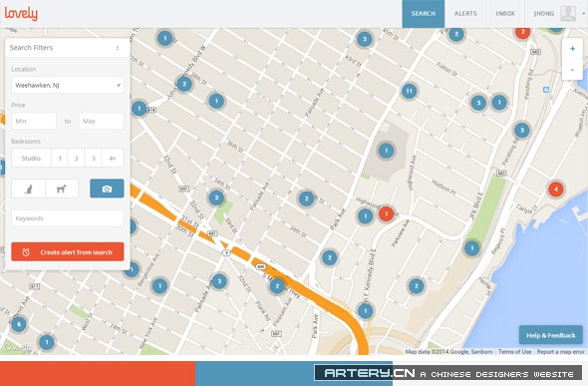This screenshot has height=386, width=588.
Task: Click the Min price field
Action: [x=34, y=121]
